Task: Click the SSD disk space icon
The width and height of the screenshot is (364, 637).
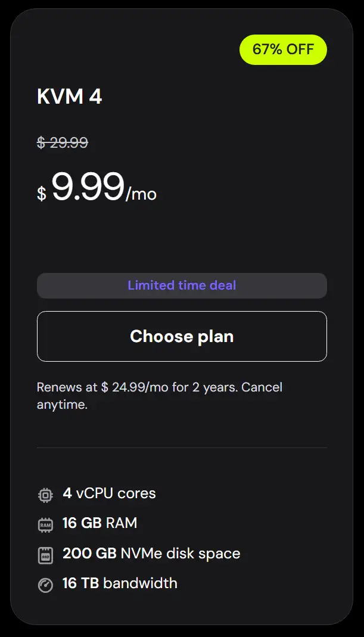Action: [45, 555]
